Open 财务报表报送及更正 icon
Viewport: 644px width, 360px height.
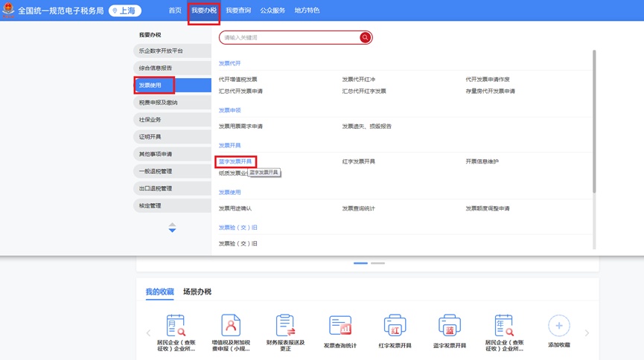click(x=286, y=326)
